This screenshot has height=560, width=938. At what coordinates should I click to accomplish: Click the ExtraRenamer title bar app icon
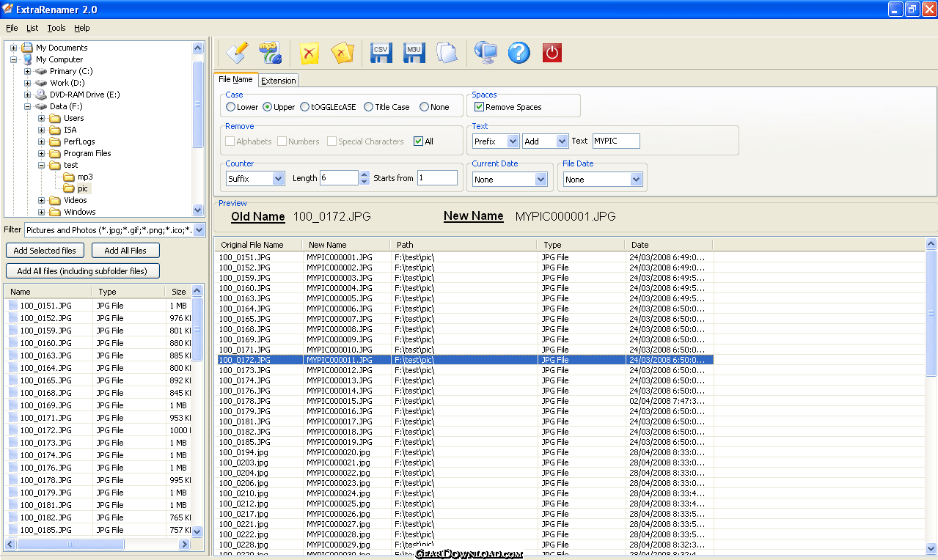click(x=8, y=9)
